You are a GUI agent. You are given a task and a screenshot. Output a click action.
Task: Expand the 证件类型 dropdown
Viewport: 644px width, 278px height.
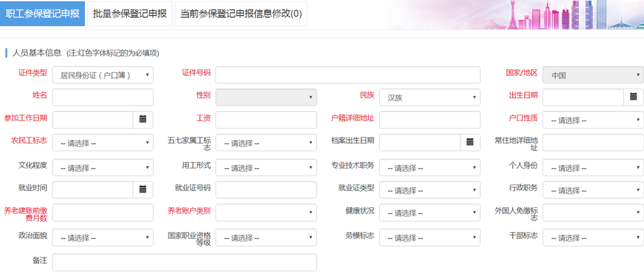pyautogui.click(x=102, y=75)
